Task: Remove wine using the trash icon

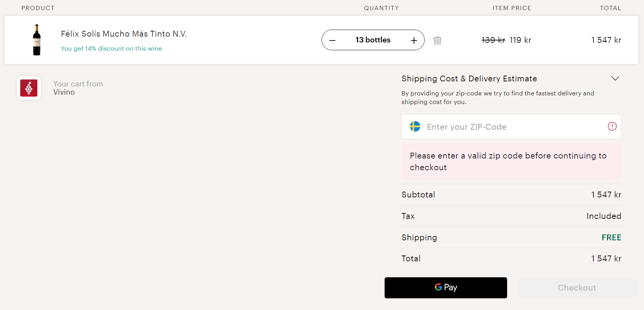Action: [437, 41]
